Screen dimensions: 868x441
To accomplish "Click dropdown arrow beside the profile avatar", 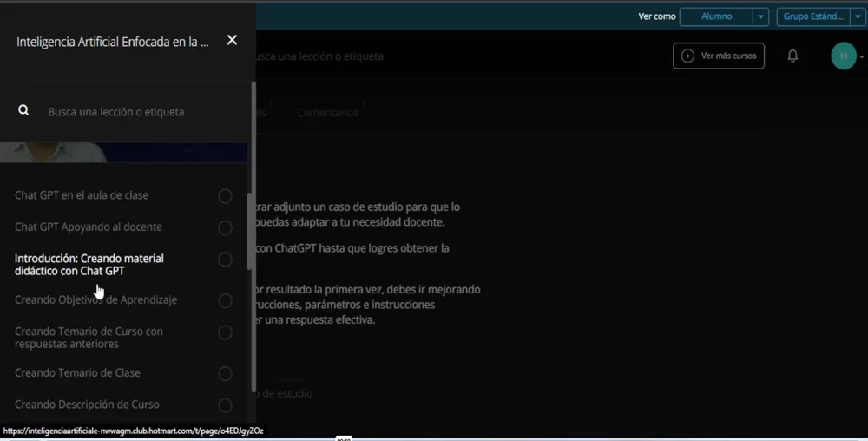I will [862, 56].
